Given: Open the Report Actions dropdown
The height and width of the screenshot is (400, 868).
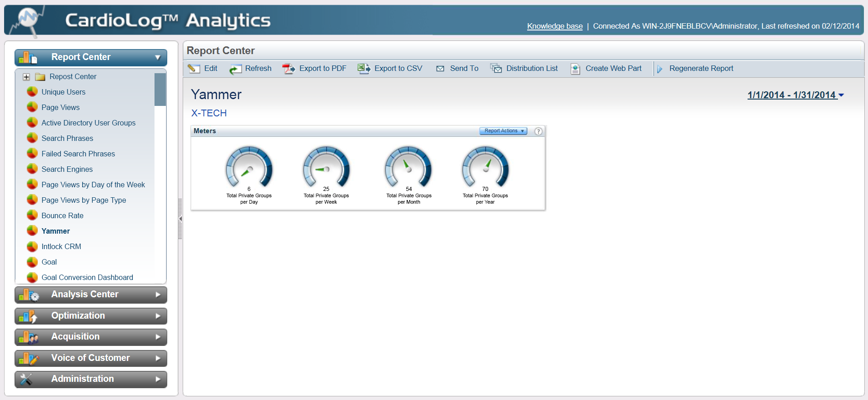Looking at the screenshot, I should [x=504, y=131].
